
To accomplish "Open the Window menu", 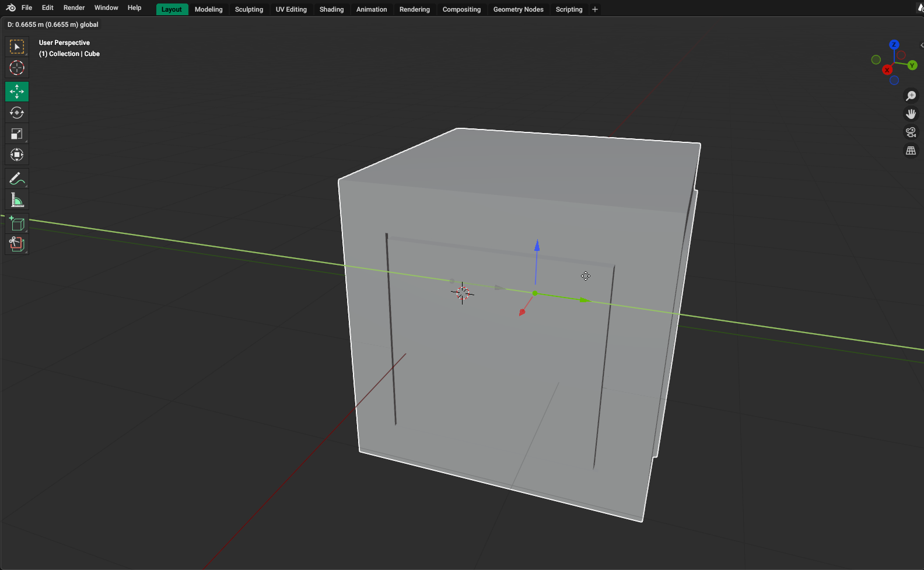I will coord(106,8).
